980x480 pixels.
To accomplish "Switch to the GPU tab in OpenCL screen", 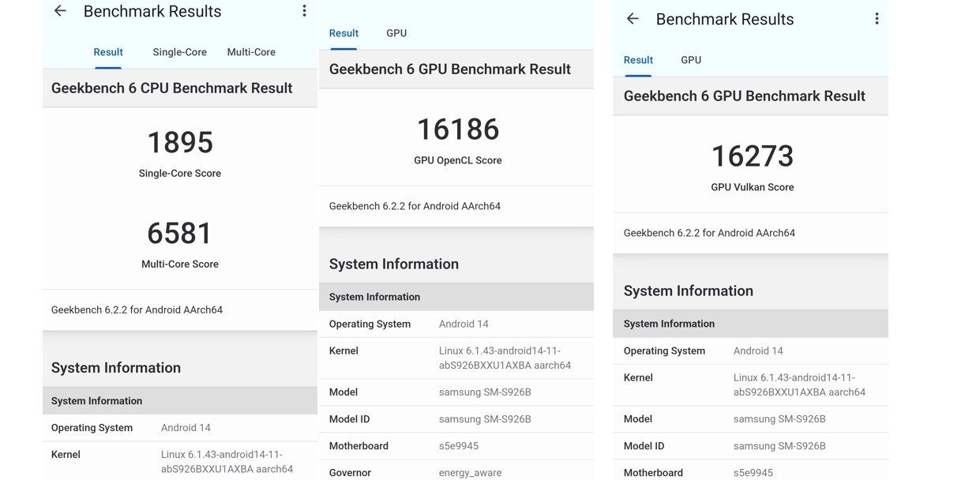I will (396, 33).
